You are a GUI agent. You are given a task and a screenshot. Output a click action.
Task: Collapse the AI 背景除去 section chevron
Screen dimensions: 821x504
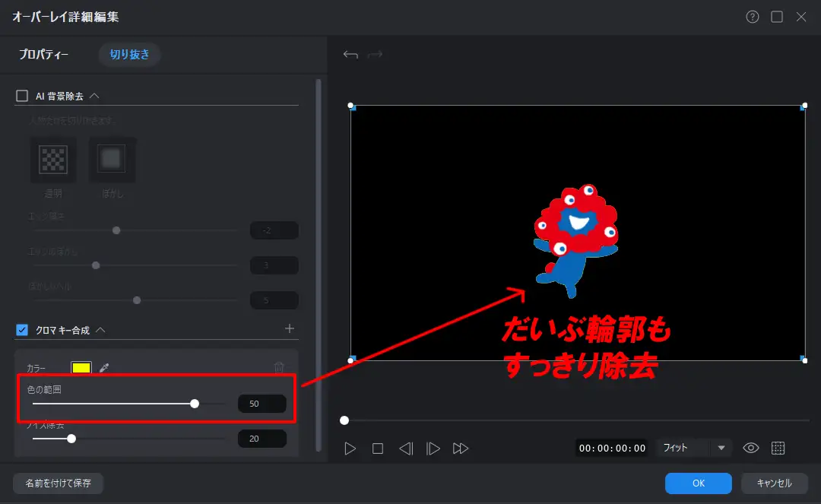[x=94, y=96]
